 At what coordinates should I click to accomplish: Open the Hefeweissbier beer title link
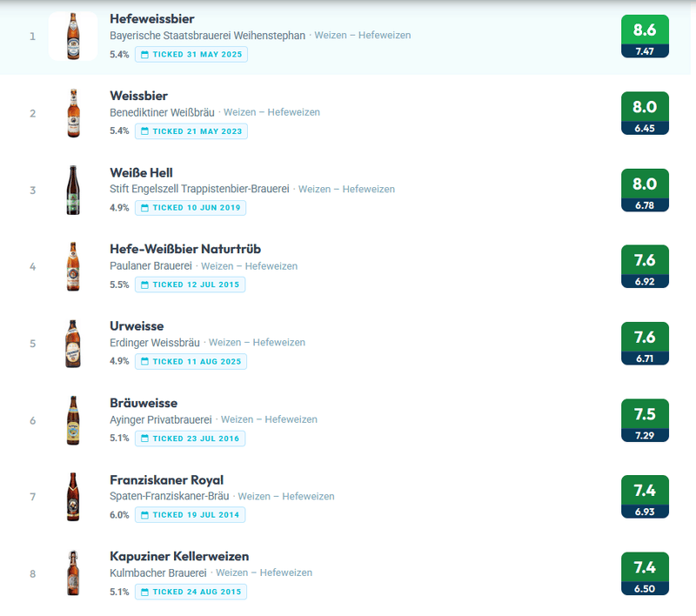click(151, 19)
